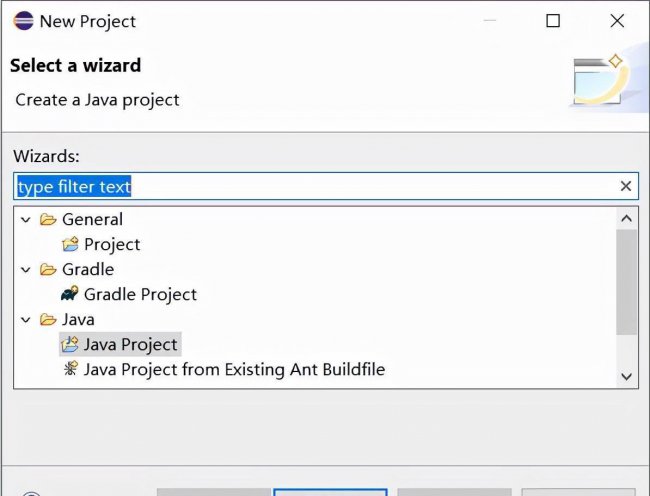Collapse the Java category chevron
The image size is (650, 496).
(x=26, y=320)
